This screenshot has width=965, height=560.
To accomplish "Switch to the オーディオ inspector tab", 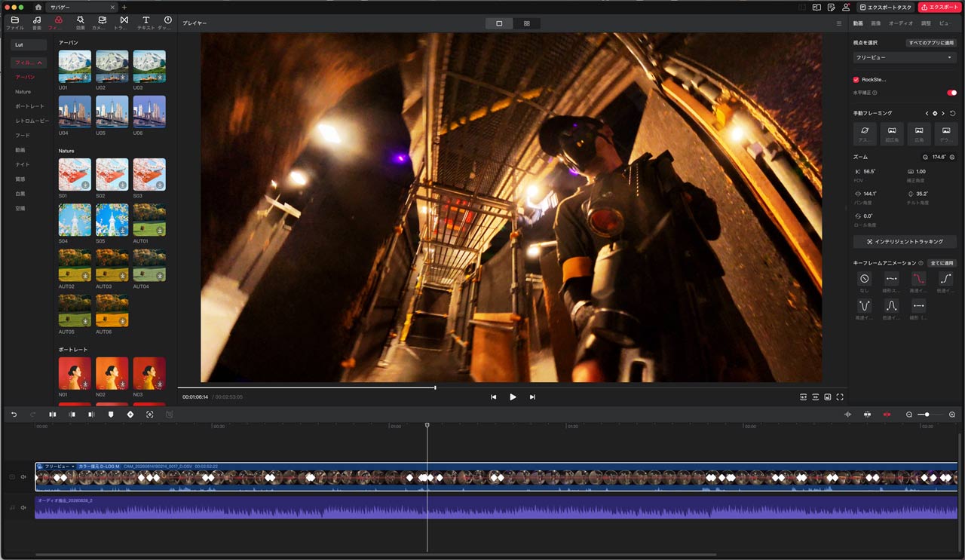I will tap(901, 23).
